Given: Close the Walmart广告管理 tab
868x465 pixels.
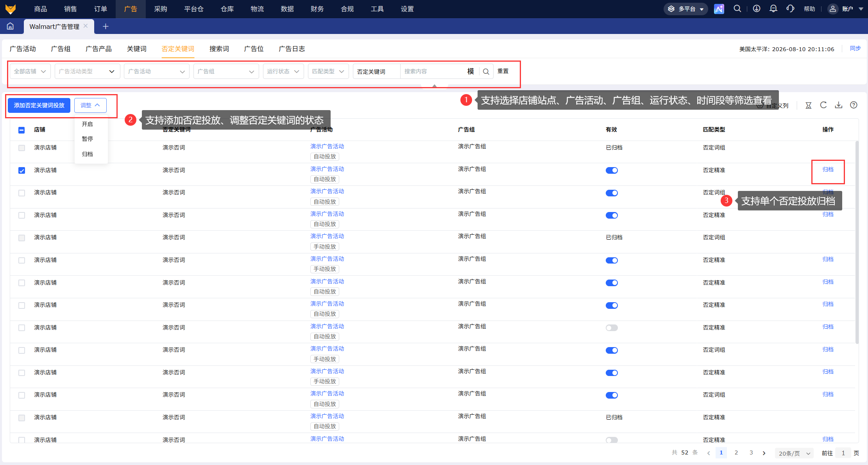Looking at the screenshot, I should point(86,26).
